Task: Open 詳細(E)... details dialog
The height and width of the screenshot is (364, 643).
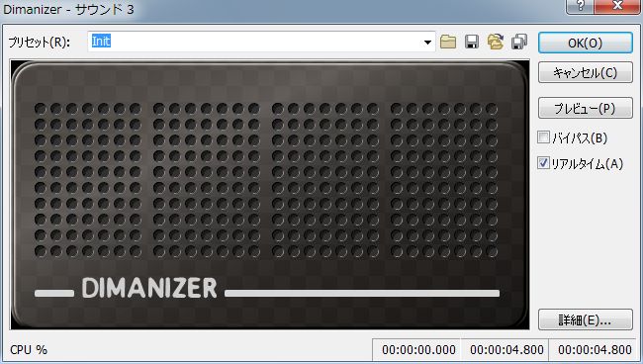Action: point(586,319)
